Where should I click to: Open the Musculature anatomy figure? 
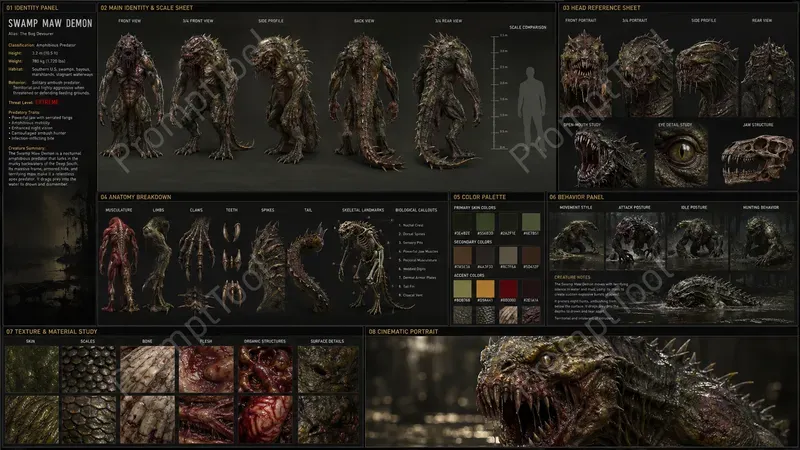[x=118, y=264]
